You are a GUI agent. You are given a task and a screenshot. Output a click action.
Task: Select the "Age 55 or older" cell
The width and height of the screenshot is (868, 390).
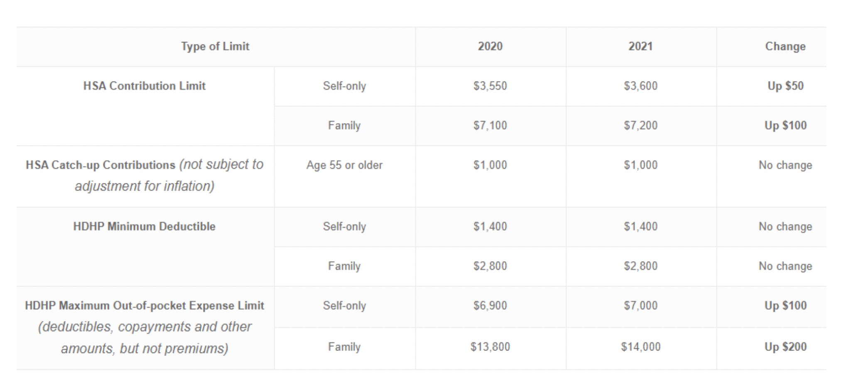344,165
